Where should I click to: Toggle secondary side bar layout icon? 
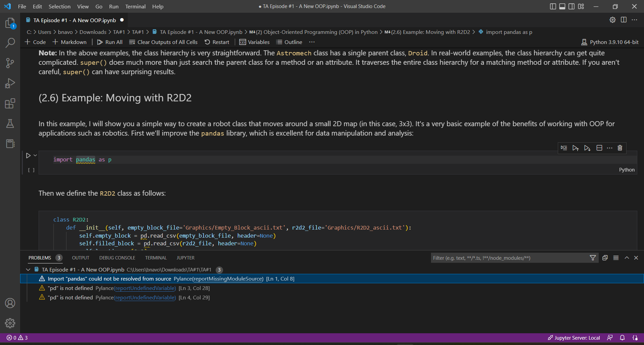tap(572, 6)
